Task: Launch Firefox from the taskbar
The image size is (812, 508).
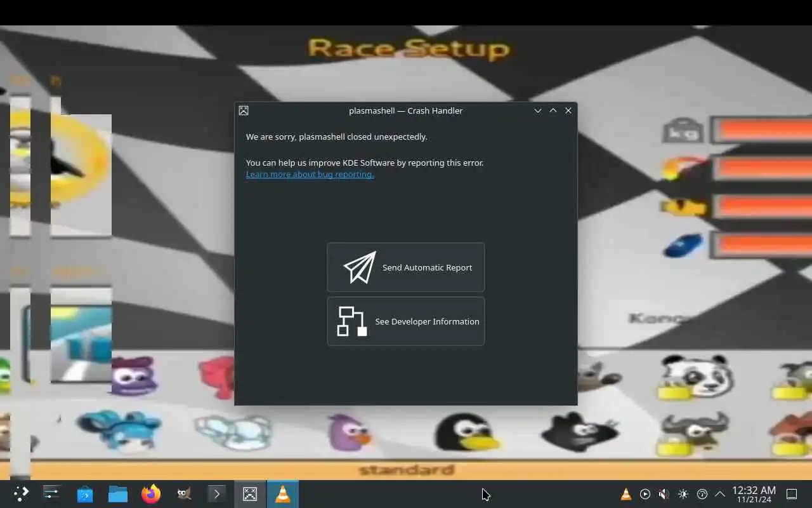Action: (x=150, y=493)
